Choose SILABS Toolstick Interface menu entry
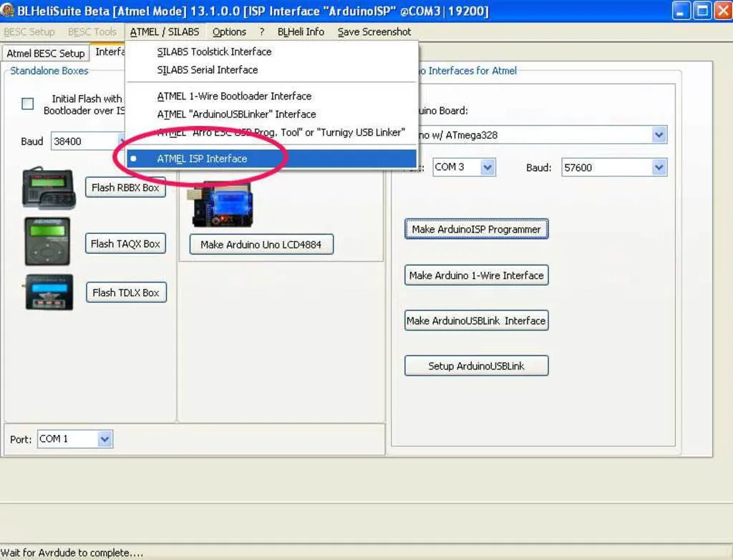 pyautogui.click(x=214, y=51)
